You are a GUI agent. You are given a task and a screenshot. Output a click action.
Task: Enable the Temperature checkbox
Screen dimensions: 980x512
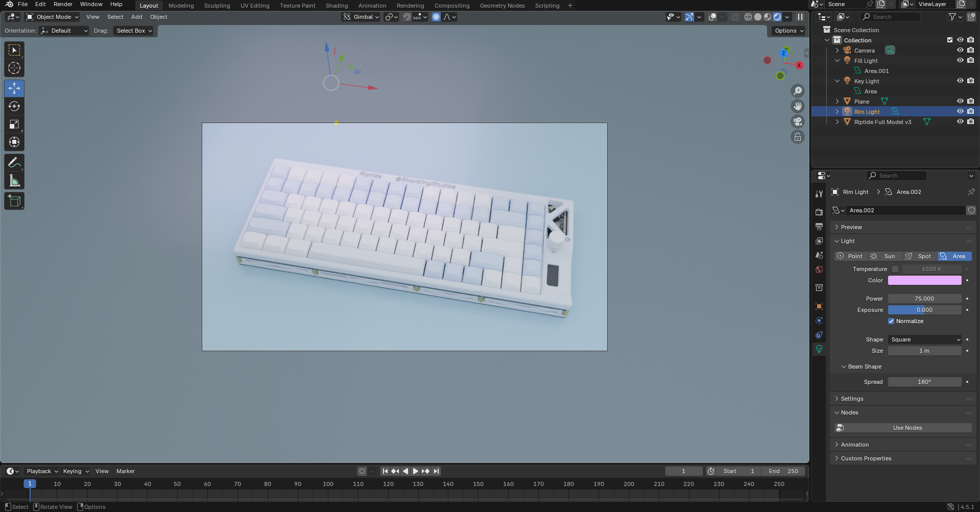tap(895, 269)
